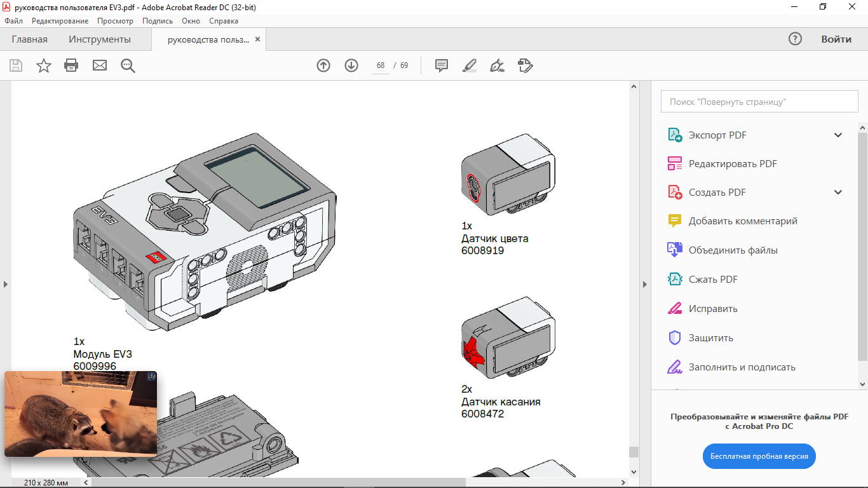Click the Print file icon
This screenshot has width=868, height=488.
(x=71, y=65)
